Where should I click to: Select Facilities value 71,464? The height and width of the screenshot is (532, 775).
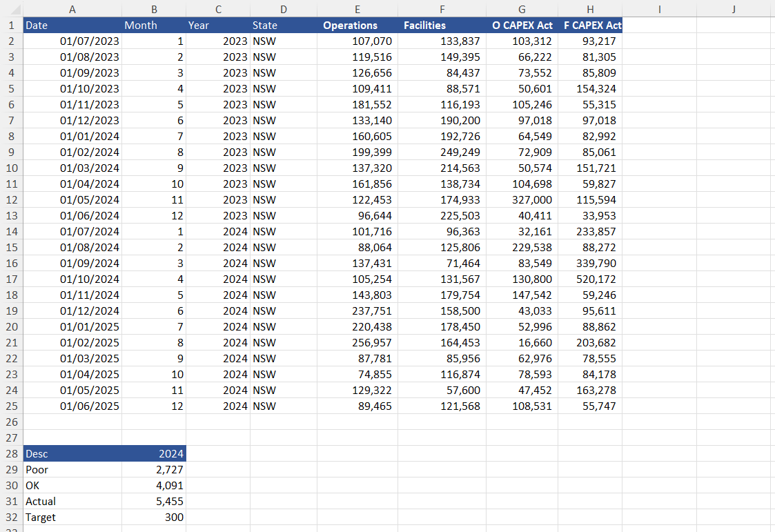click(442, 264)
